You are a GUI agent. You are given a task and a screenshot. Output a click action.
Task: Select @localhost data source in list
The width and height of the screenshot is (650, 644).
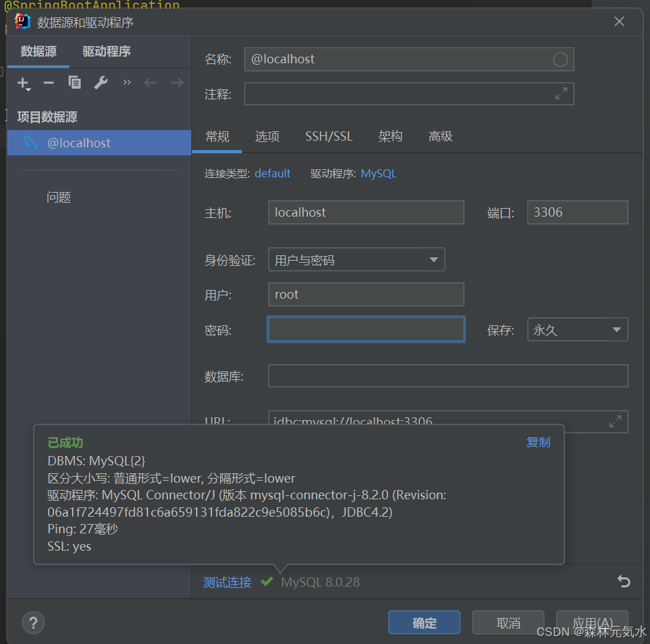pyautogui.click(x=99, y=143)
